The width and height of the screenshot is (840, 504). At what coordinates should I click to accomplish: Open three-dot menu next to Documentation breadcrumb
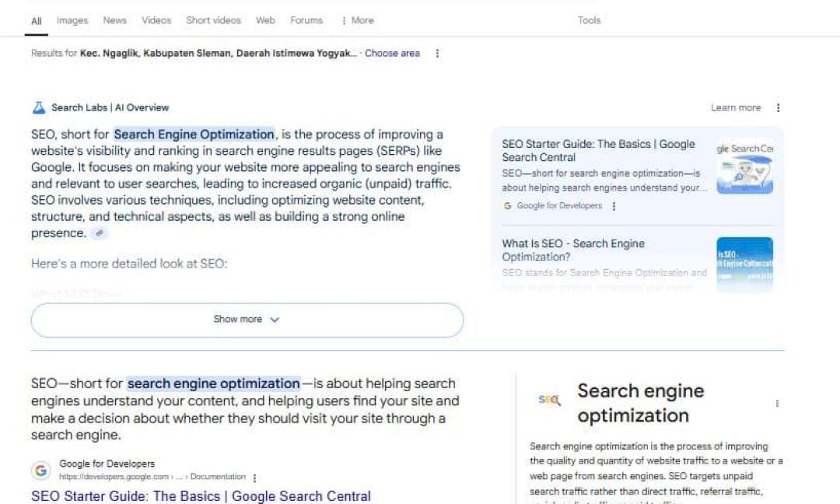pos(254,478)
